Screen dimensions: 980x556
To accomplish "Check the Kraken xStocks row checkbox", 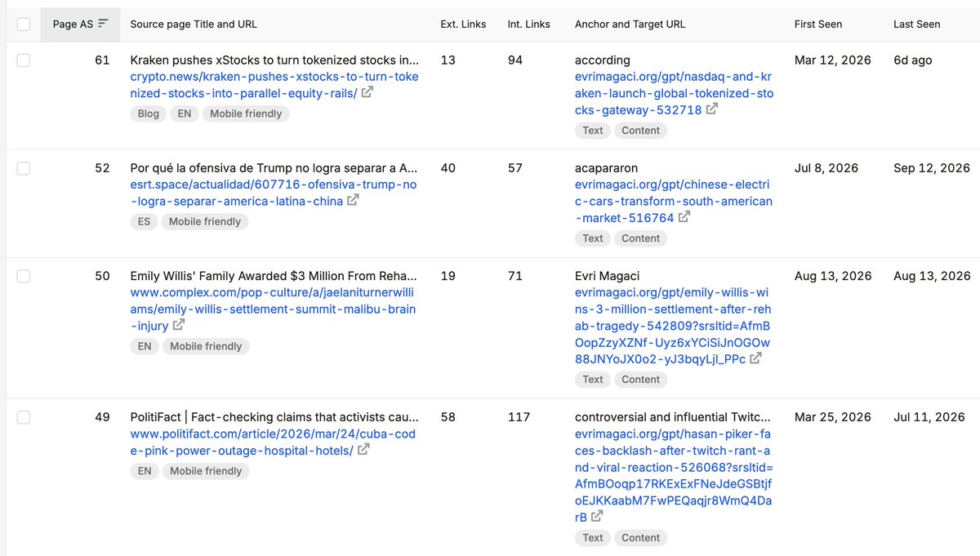I will pyautogui.click(x=24, y=60).
